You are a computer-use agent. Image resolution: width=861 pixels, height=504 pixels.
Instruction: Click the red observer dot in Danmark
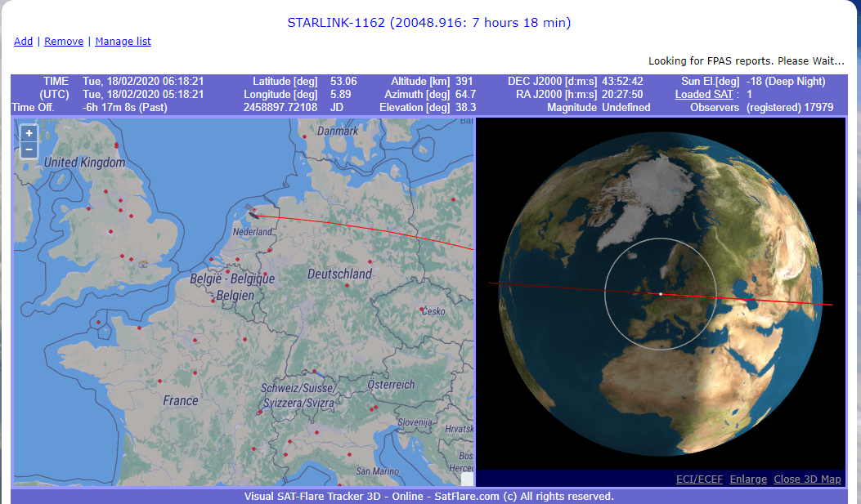pos(304,136)
